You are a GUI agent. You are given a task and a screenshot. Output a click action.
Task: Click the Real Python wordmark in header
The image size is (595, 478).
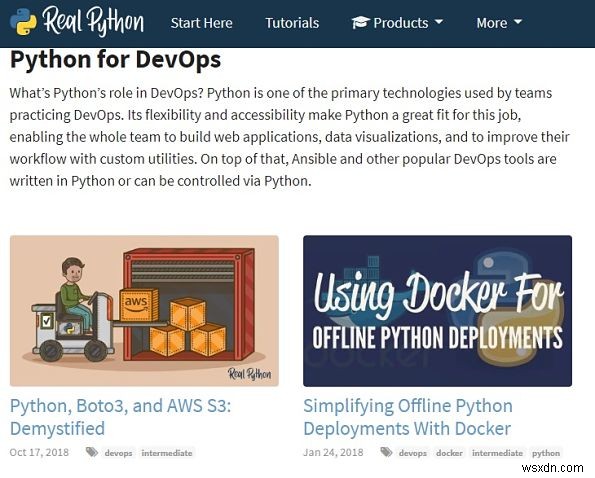(x=93, y=21)
